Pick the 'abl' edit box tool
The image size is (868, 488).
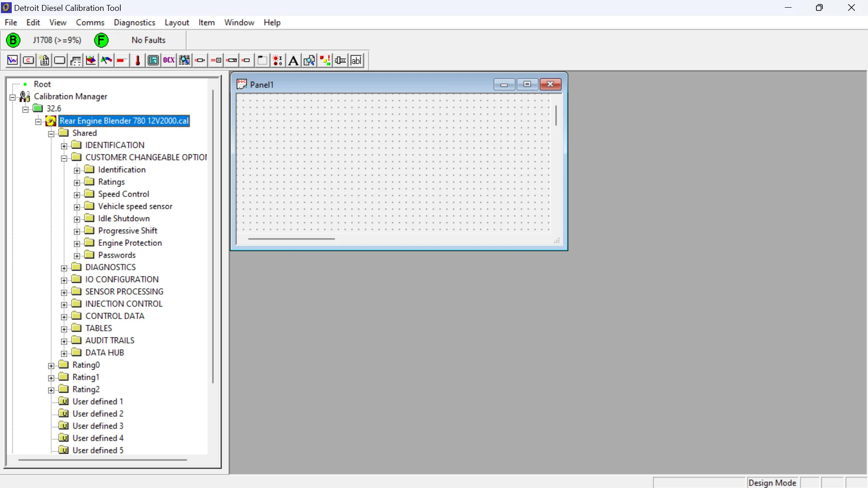(356, 60)
